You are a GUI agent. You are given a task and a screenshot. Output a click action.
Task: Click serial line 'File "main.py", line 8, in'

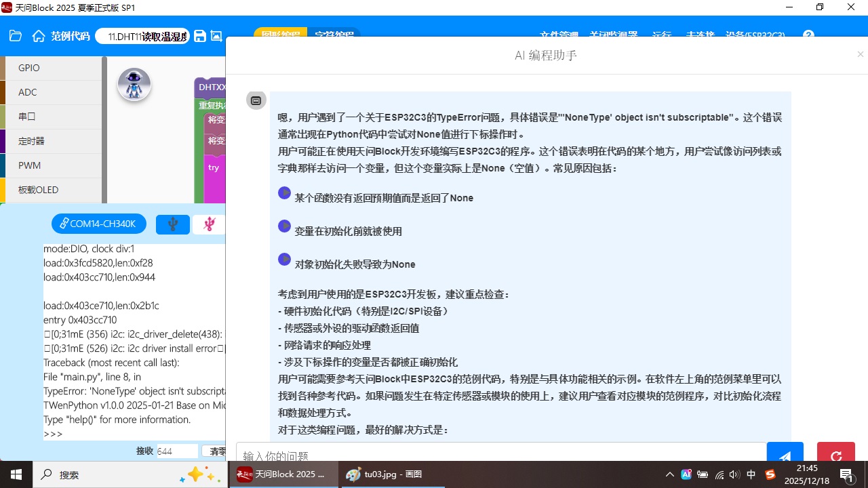tap(92, 377)
